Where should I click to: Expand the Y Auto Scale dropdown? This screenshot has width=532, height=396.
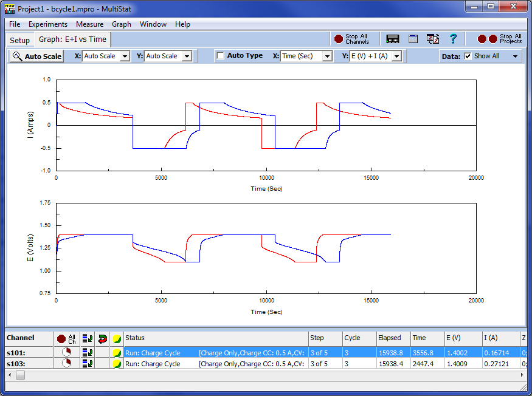click(x=187, y=56)
